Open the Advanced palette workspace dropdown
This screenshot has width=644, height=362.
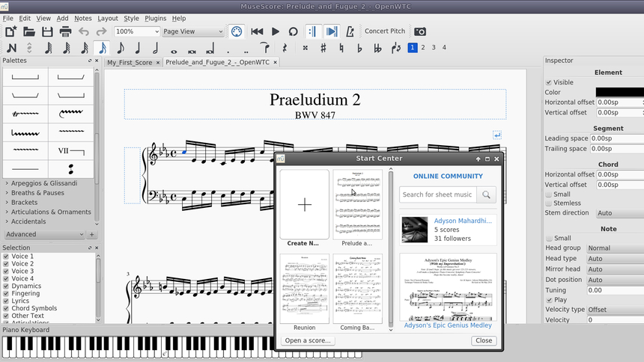(x=45, y=234)
